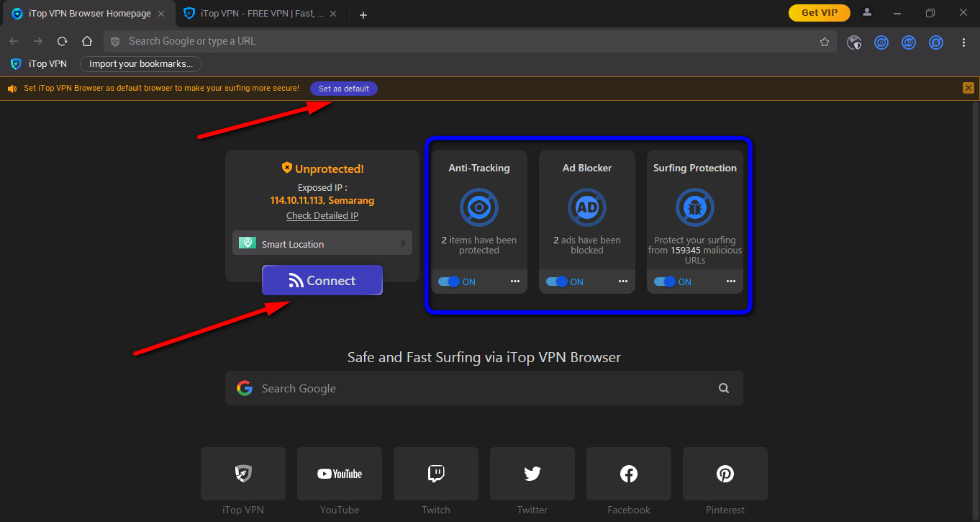
Task: Click the Surfing Protection bug icon
Action: (x=694, y=207)
